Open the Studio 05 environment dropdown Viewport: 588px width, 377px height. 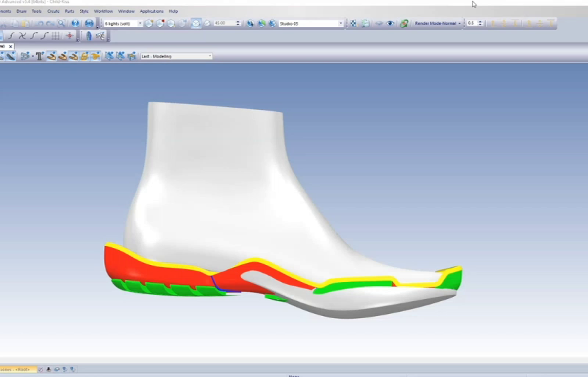[x=311, y=23]
